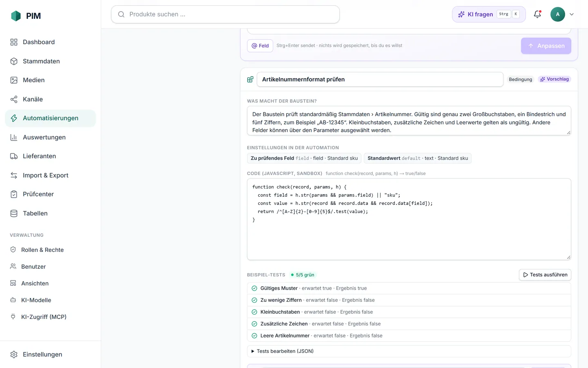This screenshot has height=368, width=588.
Task: Click the Vorschlag badge
Action: pyautogui.click(x=555, y=79)
